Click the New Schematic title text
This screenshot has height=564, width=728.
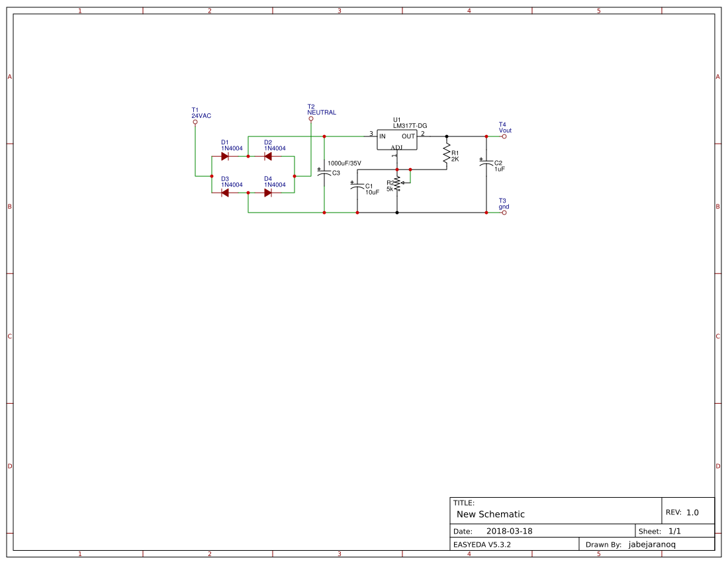(x=490, y=514)
